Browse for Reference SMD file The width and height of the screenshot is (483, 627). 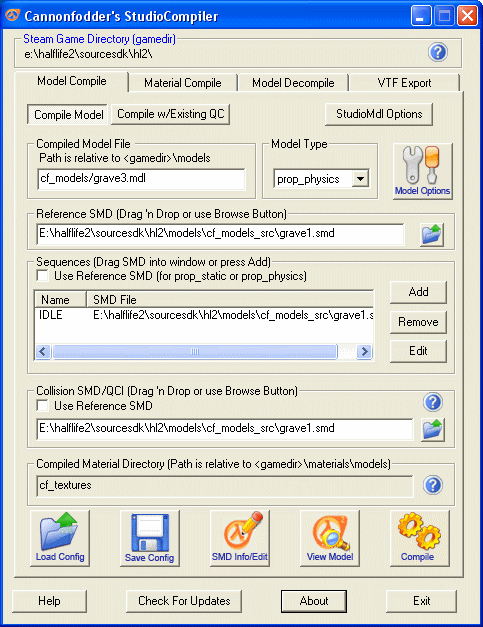(x=432, y=234)
